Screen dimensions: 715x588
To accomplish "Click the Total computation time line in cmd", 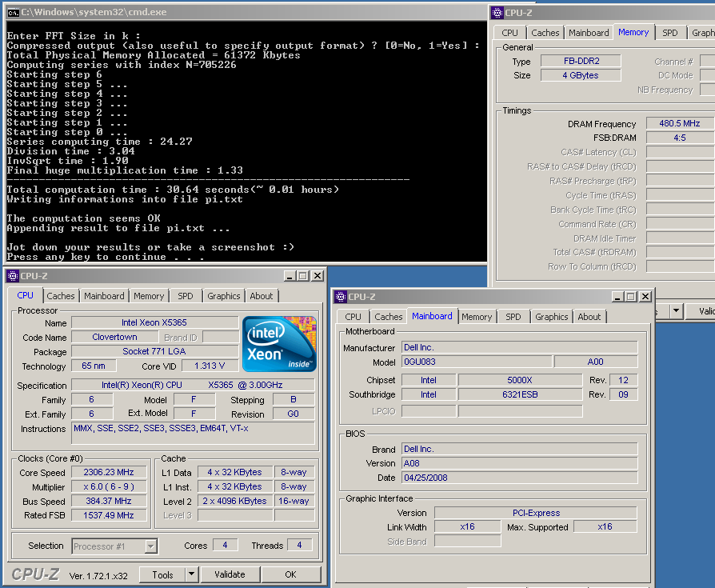I will click(x=173, y=190).
